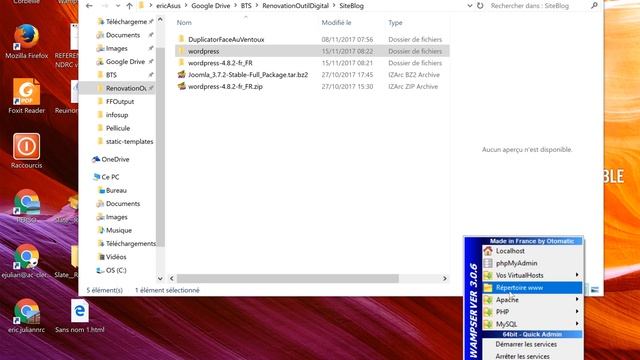
Task: Select ericAsus in the breadcrumb path
Action: click(x=168, y=6)
